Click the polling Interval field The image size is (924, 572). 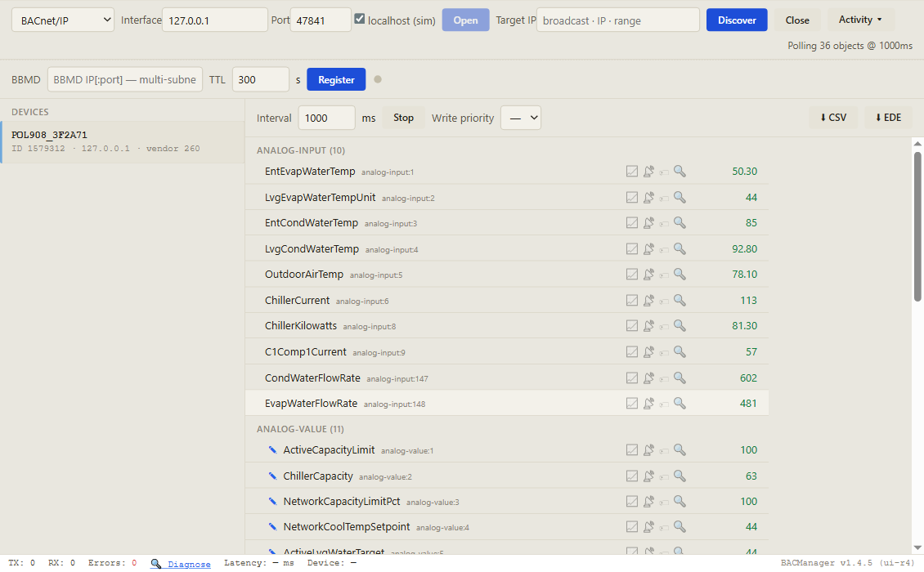(326, 118)
